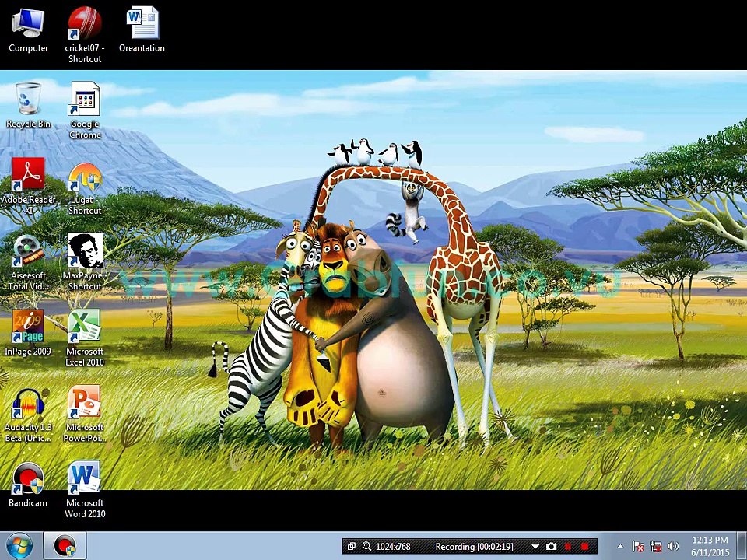Open Adobe Reader XI shortcut
This screenshot has width=747, height=560.
point(28,186)
